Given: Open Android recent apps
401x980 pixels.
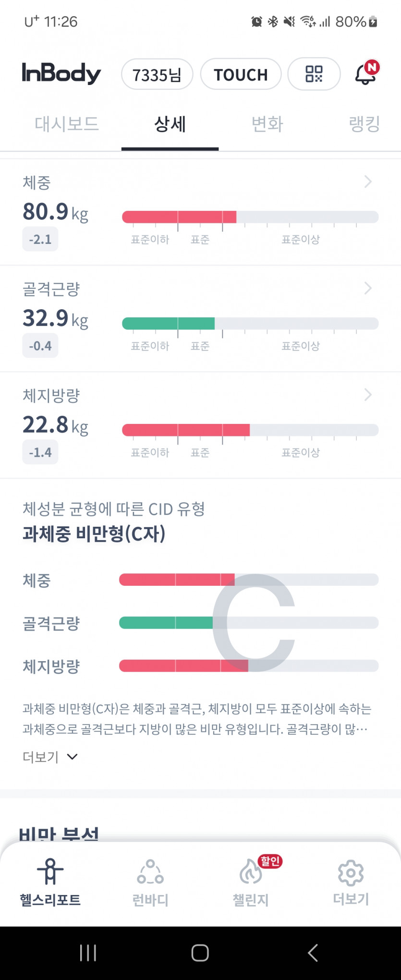Looking at the screenshot, I should coord(88,953).
